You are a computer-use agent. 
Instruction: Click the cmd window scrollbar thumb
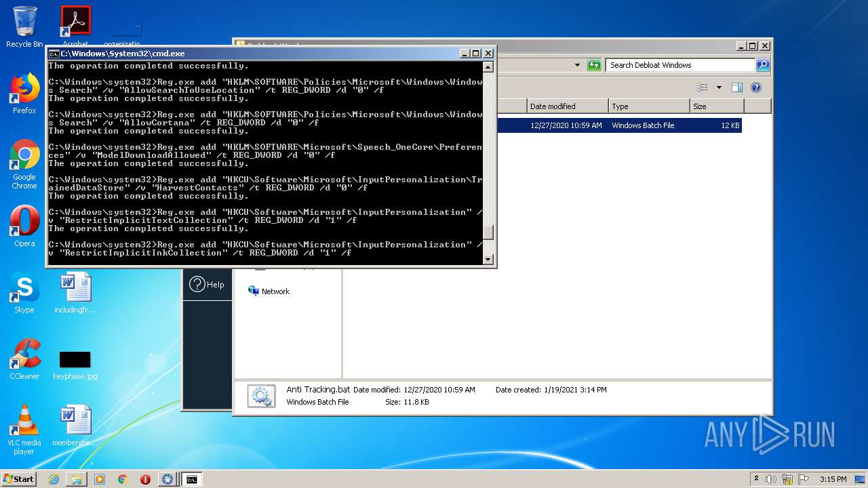[x=488, y=232]
